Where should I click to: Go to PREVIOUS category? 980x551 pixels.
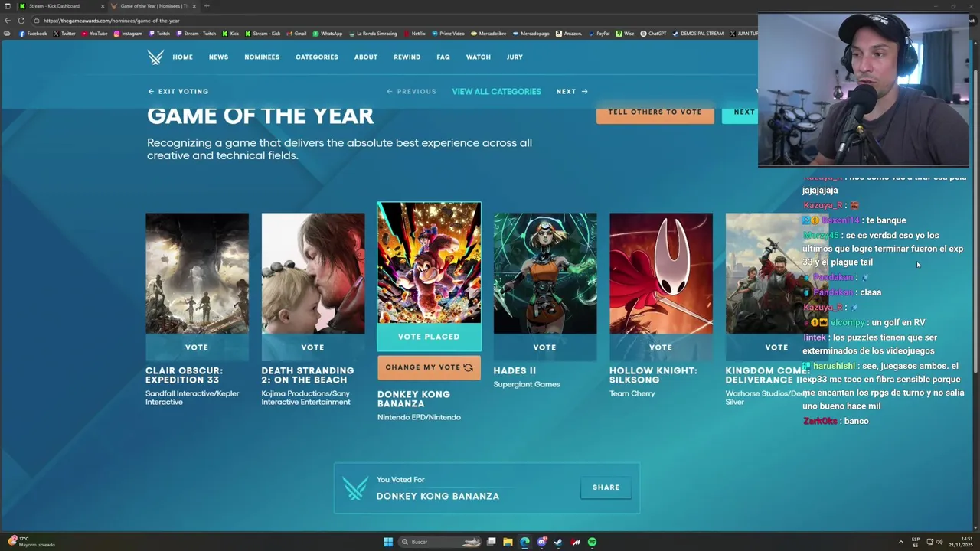[x=411, y=92]
